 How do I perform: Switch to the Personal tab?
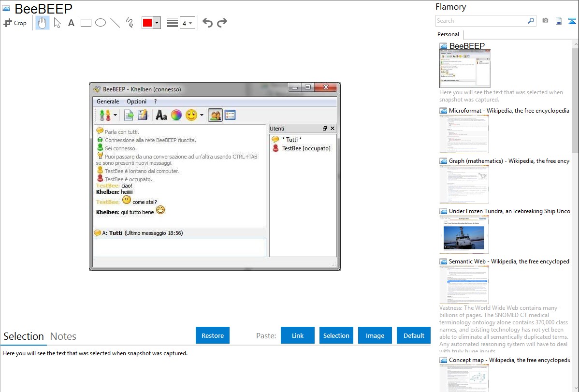tap(449, 34)
